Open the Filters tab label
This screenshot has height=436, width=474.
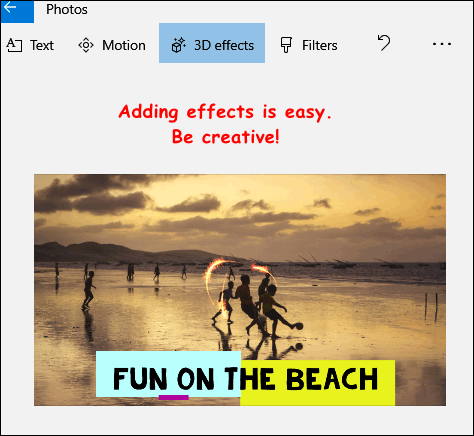320,45
